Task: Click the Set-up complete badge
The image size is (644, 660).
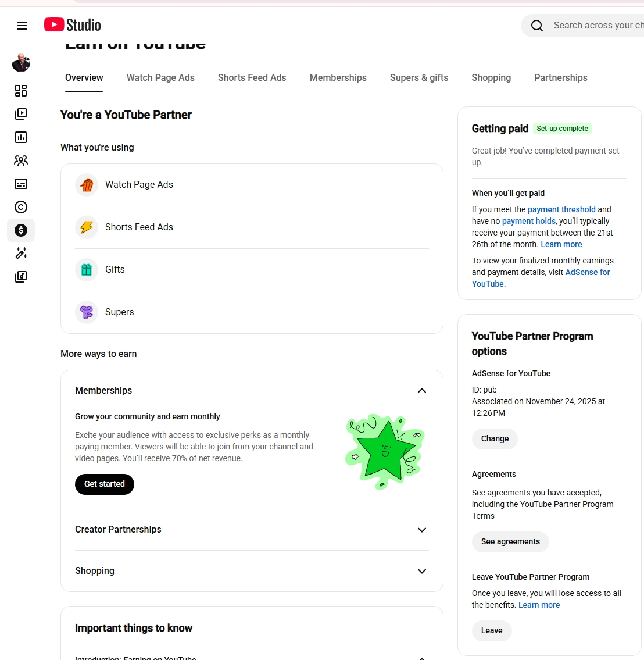Action: point(562,129)
